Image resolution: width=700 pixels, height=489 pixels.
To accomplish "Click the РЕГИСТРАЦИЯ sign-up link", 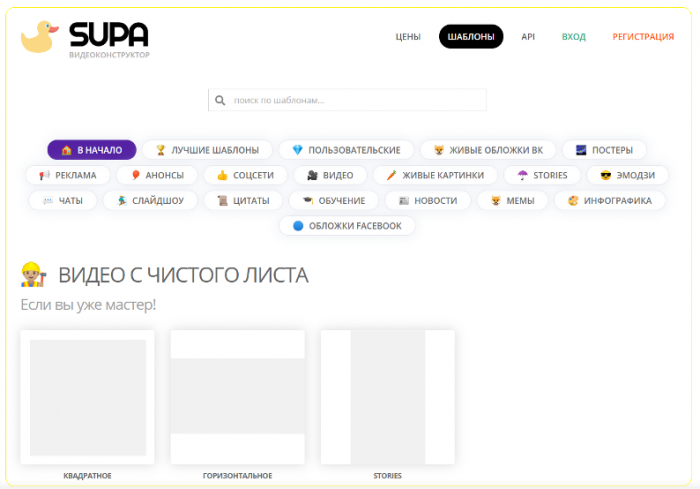I will [x=643, y=37].
